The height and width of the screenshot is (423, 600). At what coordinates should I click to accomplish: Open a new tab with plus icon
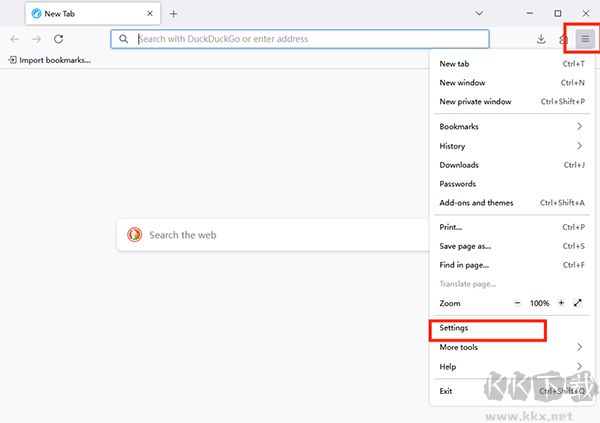[173, 14]
